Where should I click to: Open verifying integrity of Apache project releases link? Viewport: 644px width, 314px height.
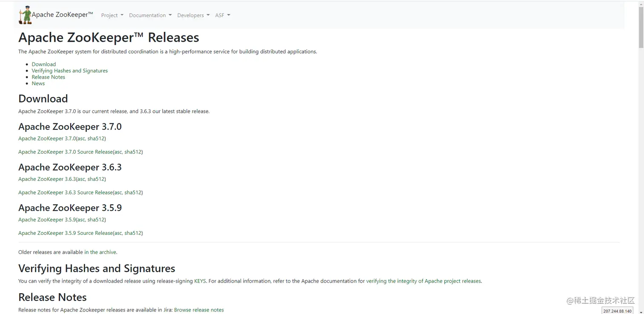pyautogui.click(x=423, y=281)
